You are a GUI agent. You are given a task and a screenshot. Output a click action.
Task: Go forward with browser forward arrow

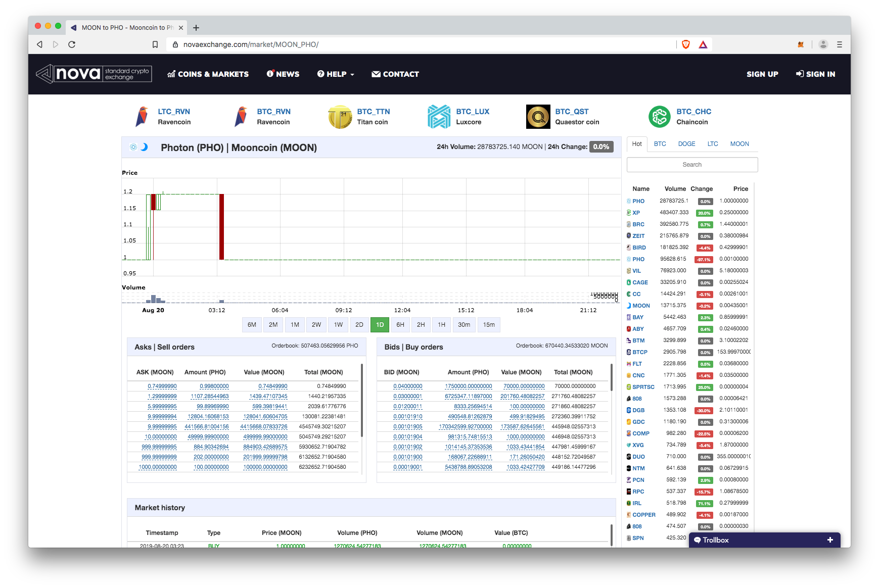click(56, 44)
